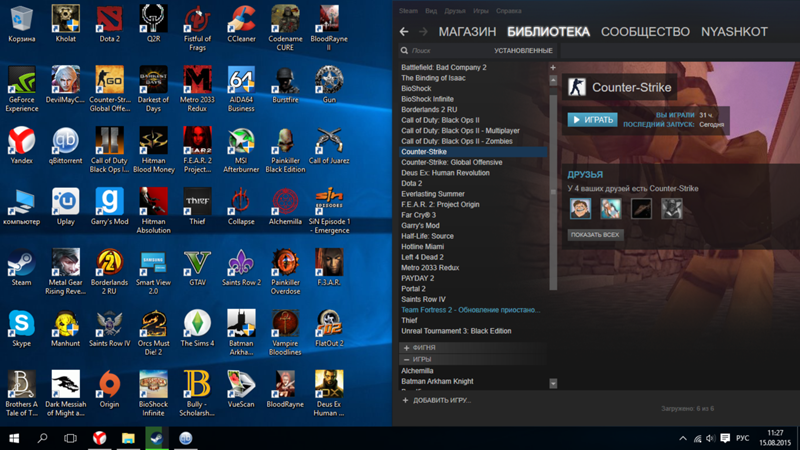Open AIDA64 Business desktop icon
Screen dimensions: 800x450
pyautogui.click(x=241, y=89)
